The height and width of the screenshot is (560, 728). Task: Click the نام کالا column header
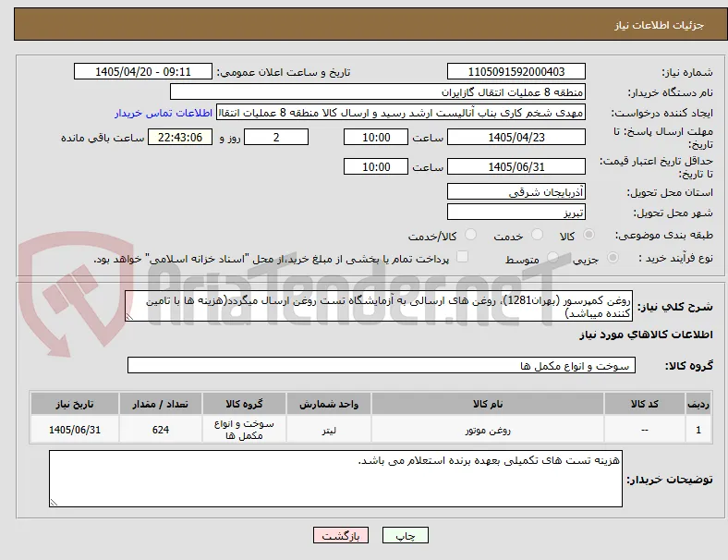[x=488, y=404]
